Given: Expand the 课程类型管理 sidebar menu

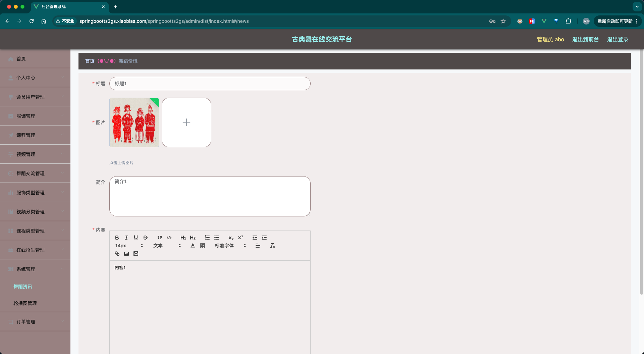Looking at the screenshot, I should click(35, 231).
